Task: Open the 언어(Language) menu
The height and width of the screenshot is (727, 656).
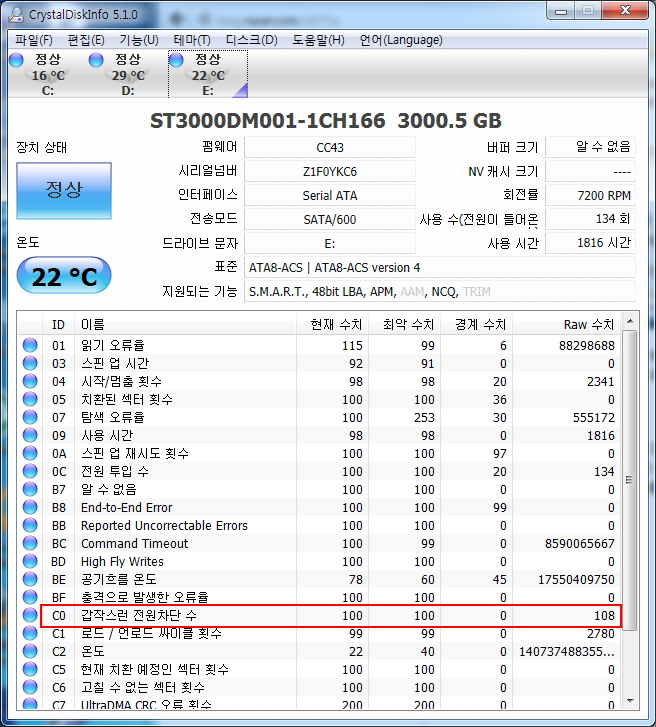Action: tap(401, 40)
